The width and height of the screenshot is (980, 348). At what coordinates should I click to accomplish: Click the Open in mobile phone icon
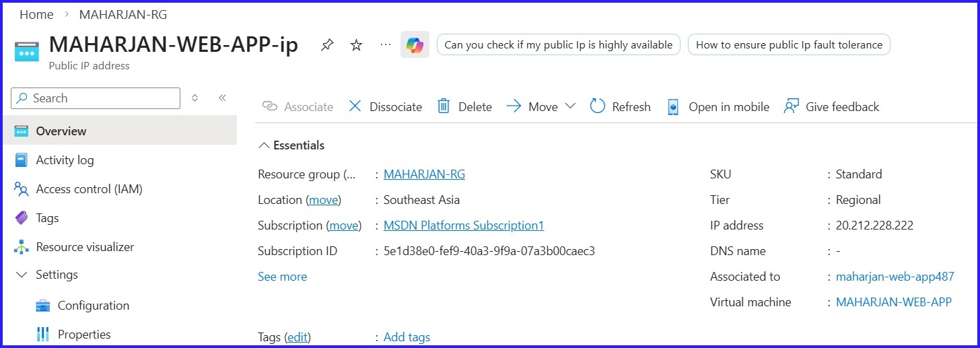click(673, 107)
